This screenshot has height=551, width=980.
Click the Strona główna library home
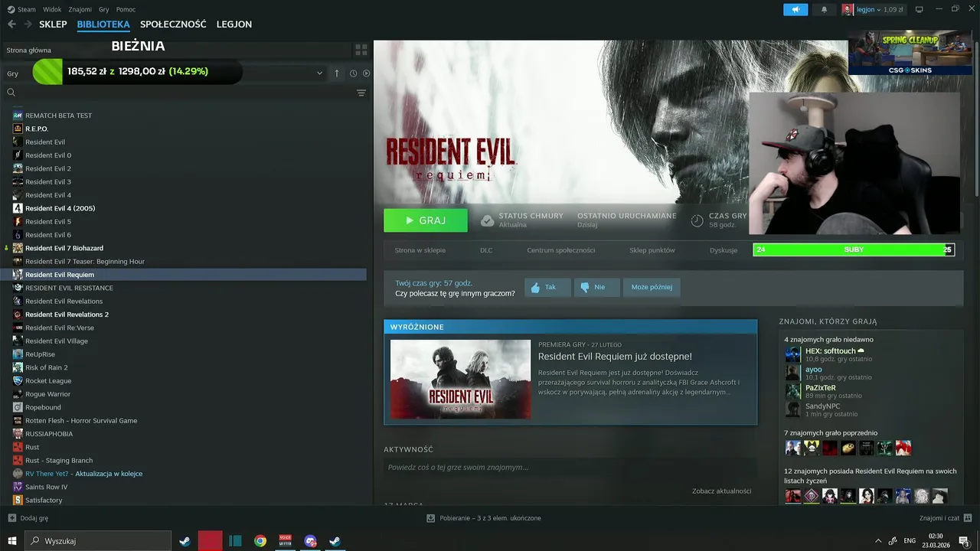pyautogui.click(x=29, y=51)
